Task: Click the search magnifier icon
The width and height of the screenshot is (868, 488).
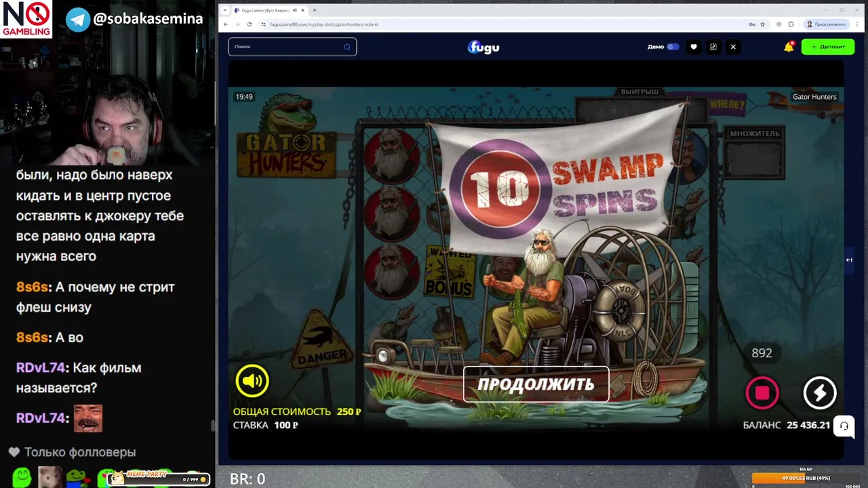Action: point(347,47)
